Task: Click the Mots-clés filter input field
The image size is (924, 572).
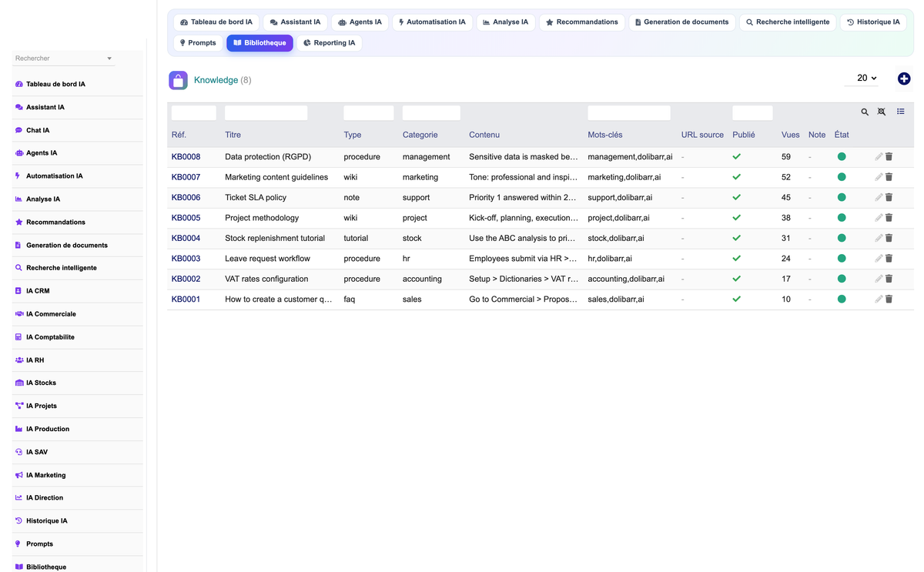Action: [629, 113]
